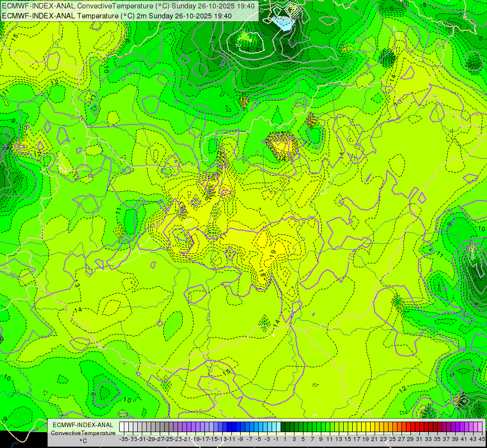Click the -1 legend scale value
This screenshot has height=448, width=487.
(276, 439)
